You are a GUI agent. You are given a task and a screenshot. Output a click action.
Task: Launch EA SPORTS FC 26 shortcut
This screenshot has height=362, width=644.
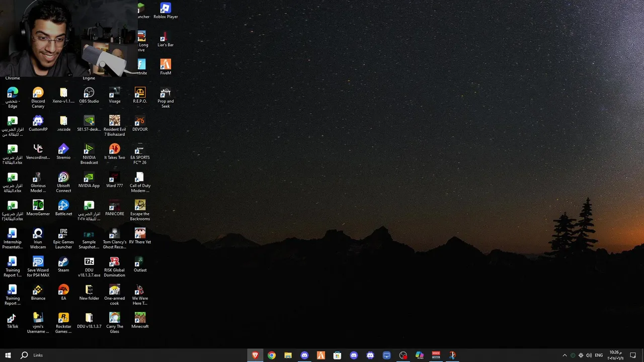coord(140,154)
